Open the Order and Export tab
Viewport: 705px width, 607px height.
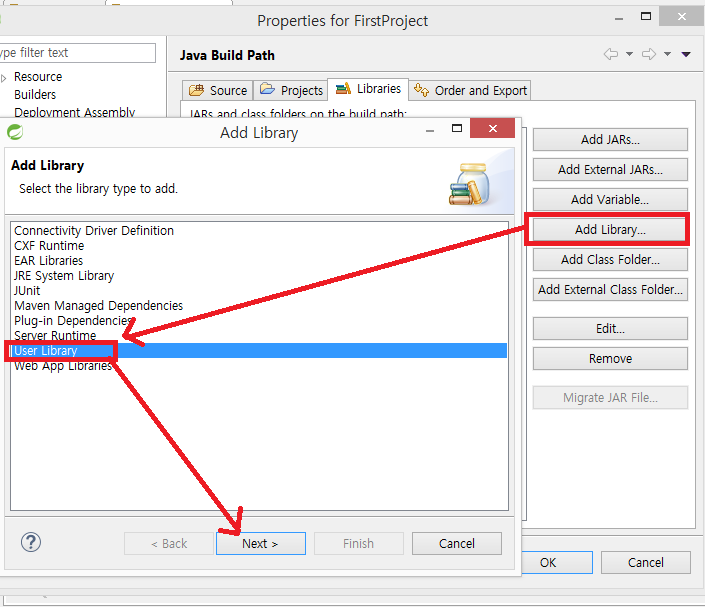(470, 90)
